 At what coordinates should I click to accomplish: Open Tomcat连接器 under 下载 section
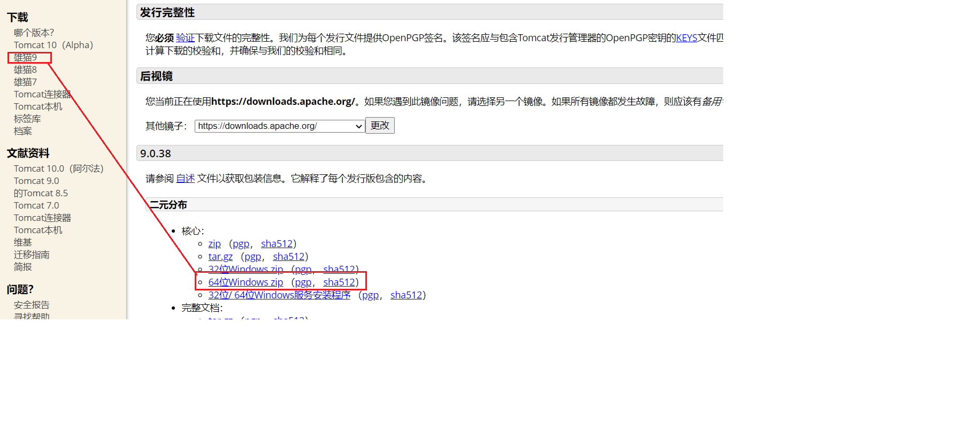42,94
